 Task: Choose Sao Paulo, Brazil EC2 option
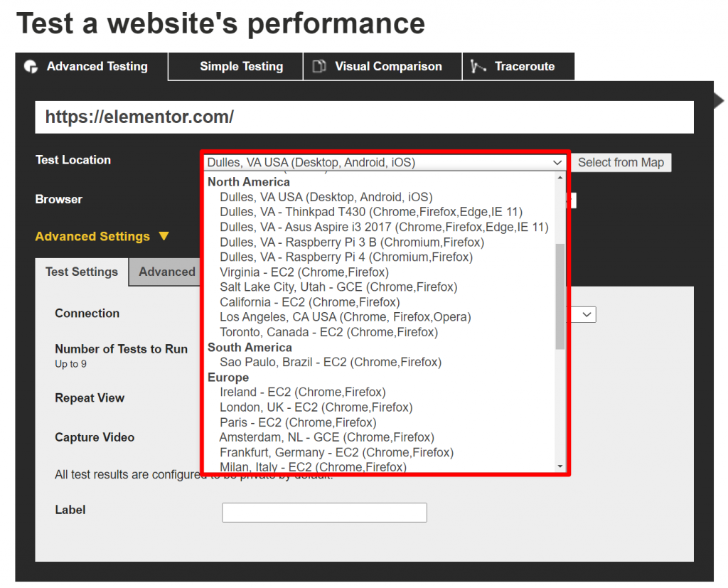tap(331, 363)
